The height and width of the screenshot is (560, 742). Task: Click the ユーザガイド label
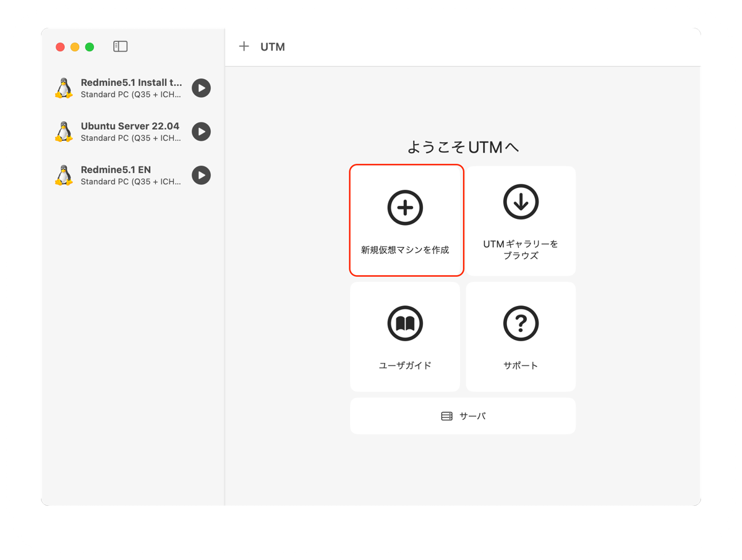coord(405,365)
